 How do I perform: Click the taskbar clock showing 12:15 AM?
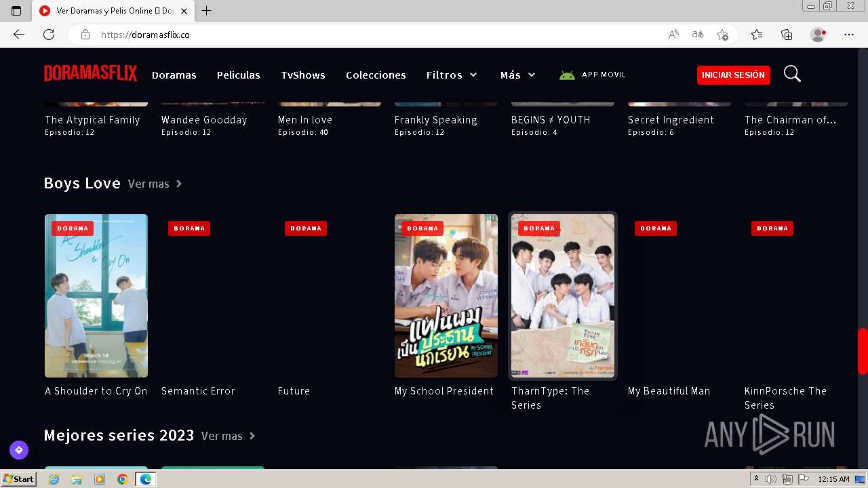pos(833,479)
